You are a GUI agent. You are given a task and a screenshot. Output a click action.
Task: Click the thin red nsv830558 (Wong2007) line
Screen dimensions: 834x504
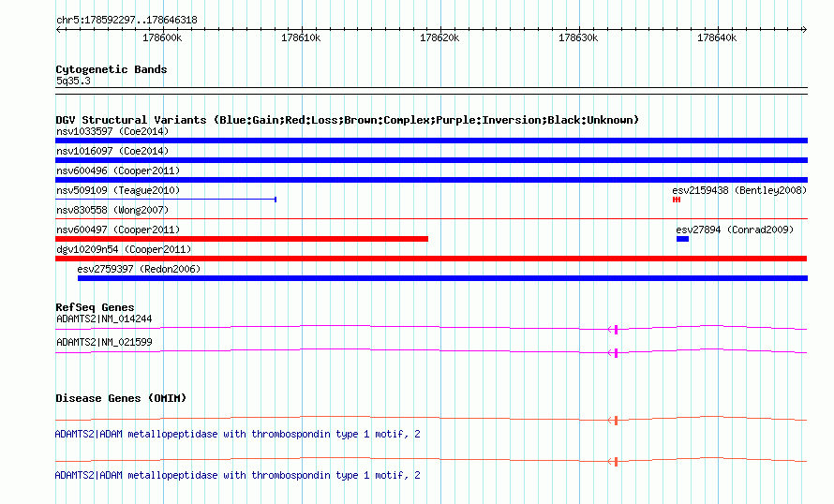coord(431,218)
